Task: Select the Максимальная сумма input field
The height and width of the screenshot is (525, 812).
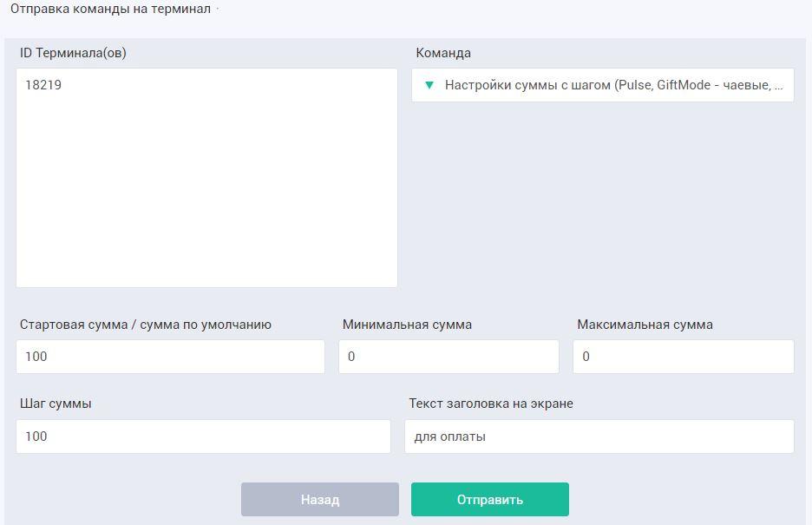Action: pos(683,356)
